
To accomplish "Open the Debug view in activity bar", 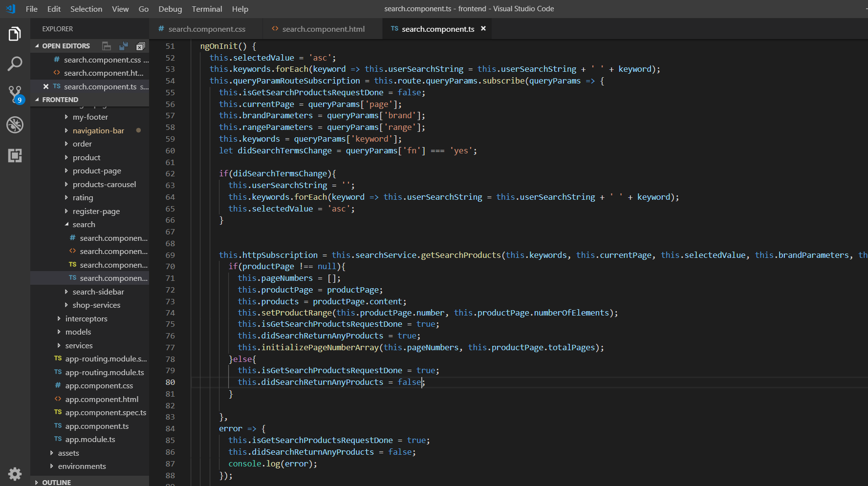I will click(x=15, y=125).
